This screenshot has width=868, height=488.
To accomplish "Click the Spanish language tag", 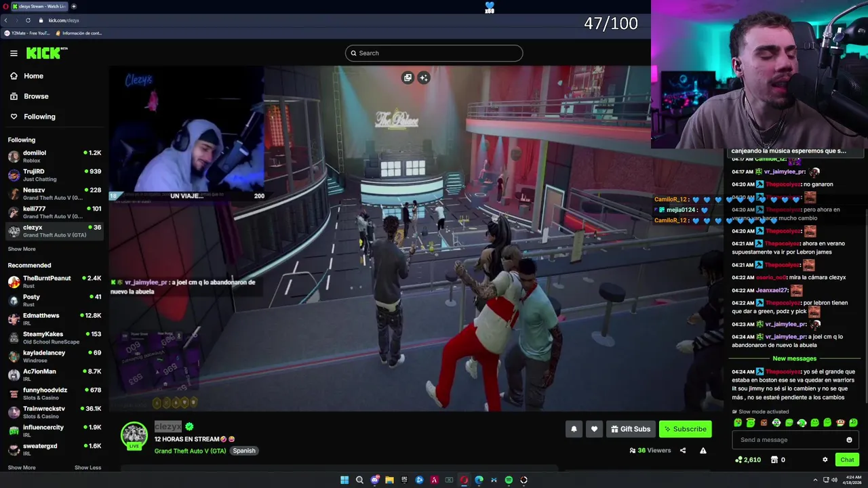I will [x=244, y=451].
